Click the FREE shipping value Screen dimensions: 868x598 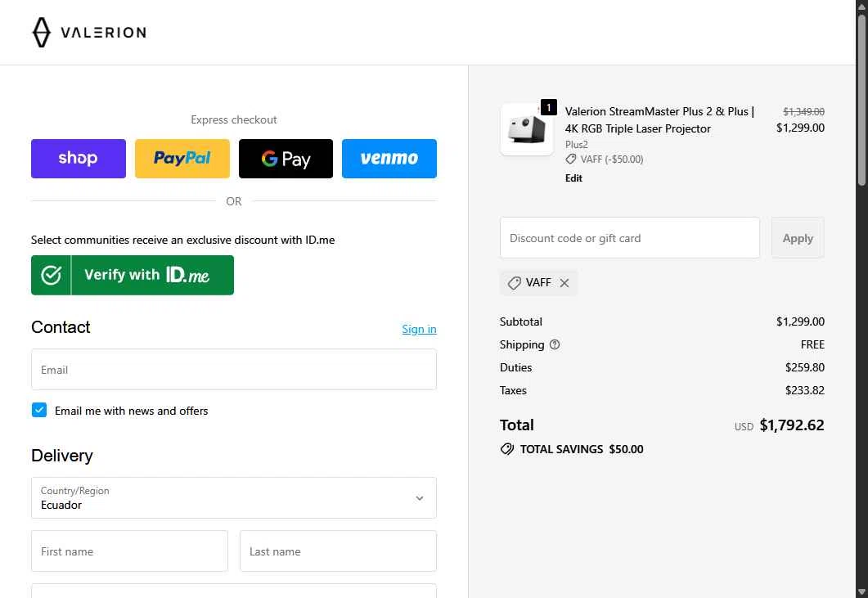click(812, 344)
